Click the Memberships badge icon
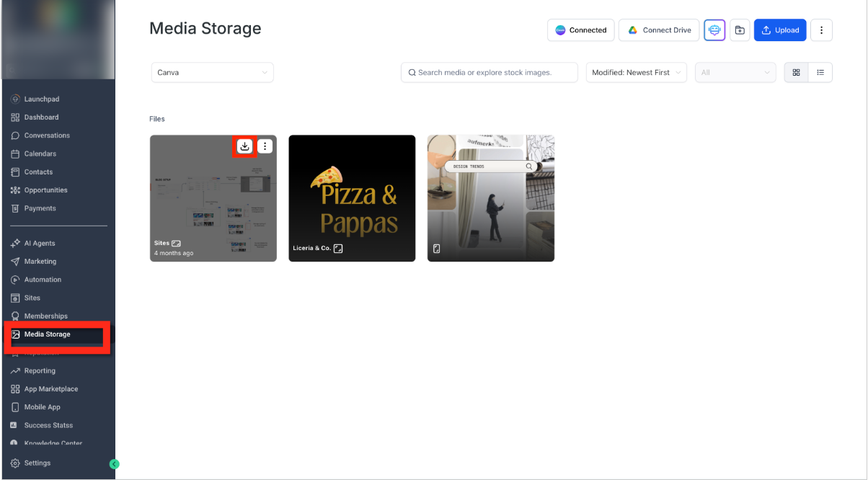The image size is (868, 480). (x=15, y=316)
